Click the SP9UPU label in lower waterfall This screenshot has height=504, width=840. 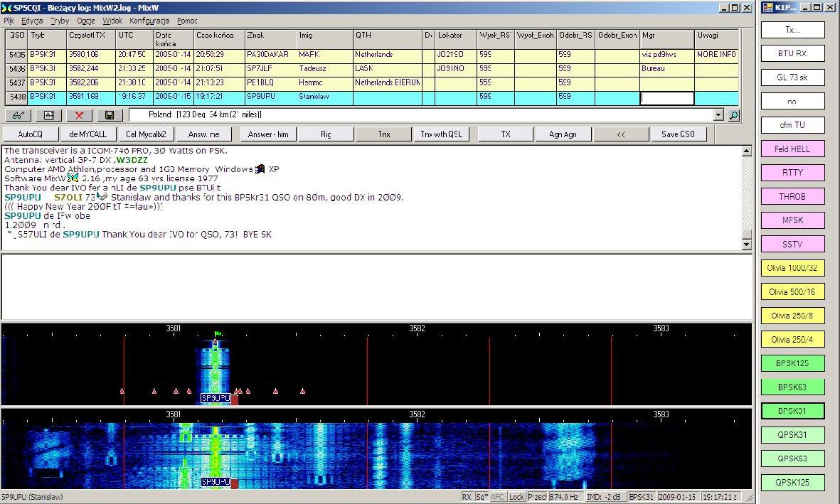tap(216, 482)
